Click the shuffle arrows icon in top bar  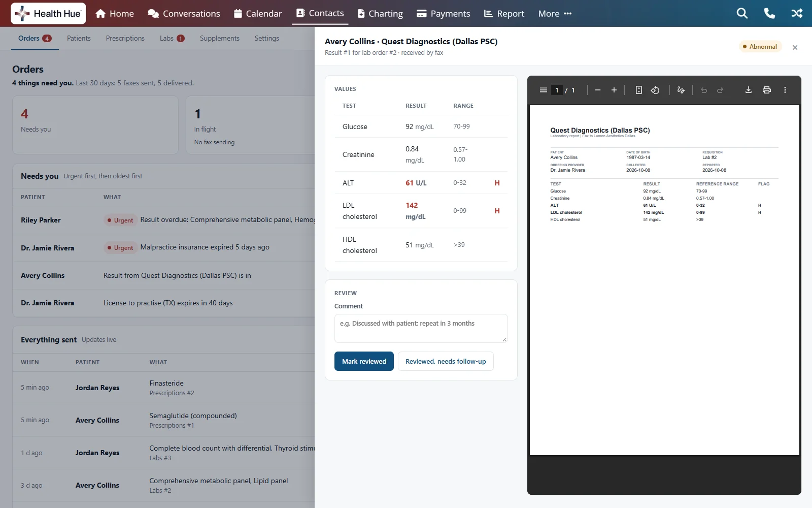click(797, 13)
